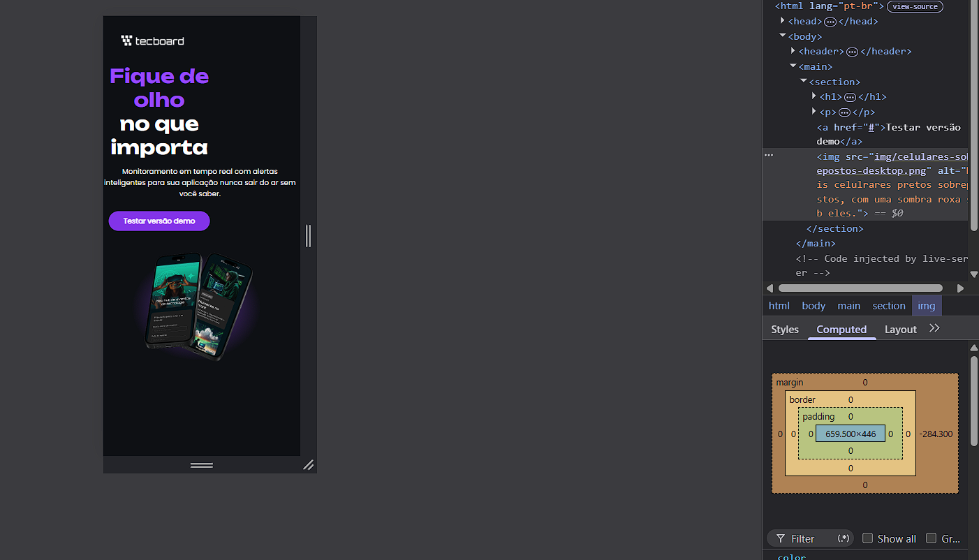
Task: Click the view-source link badge
Action: (915, 6)
